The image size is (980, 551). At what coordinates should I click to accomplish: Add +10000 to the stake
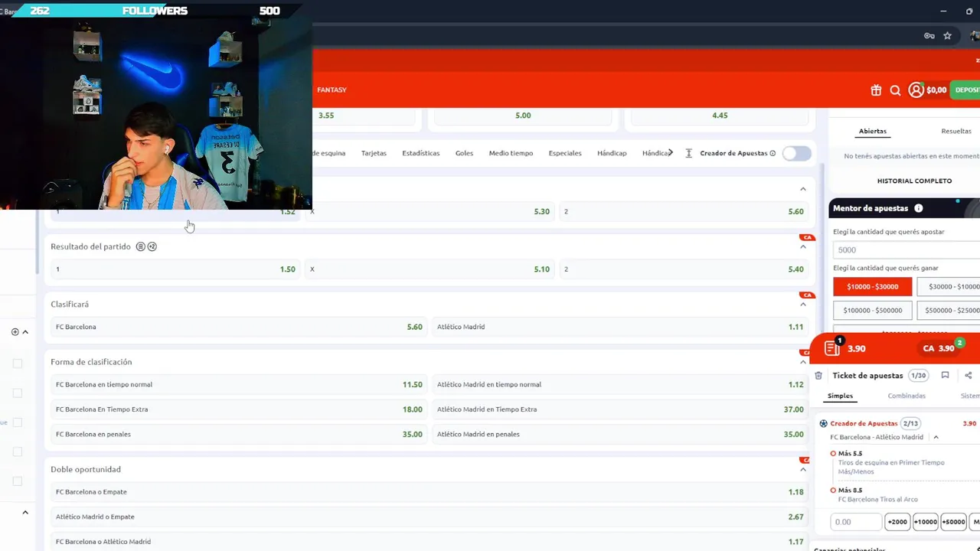point(925,522)
